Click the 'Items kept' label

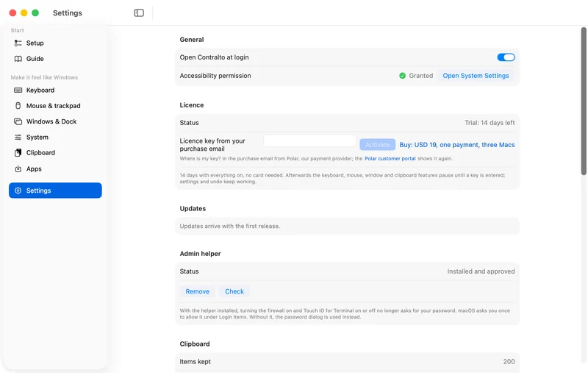[x=195, y=362]
